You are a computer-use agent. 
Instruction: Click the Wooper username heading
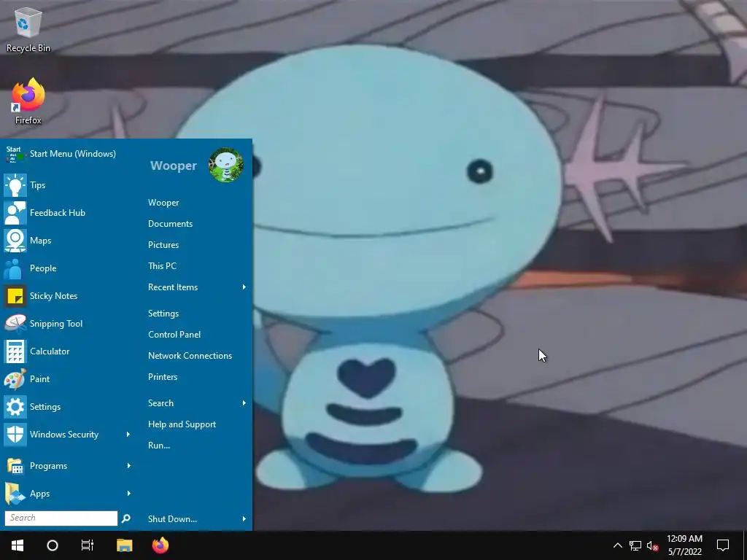tap(174, 166)
